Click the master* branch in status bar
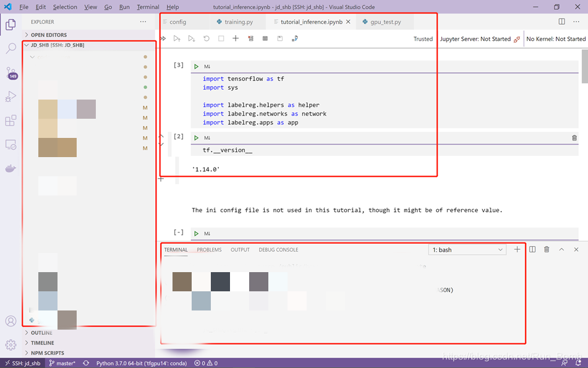 click(62, 363)
